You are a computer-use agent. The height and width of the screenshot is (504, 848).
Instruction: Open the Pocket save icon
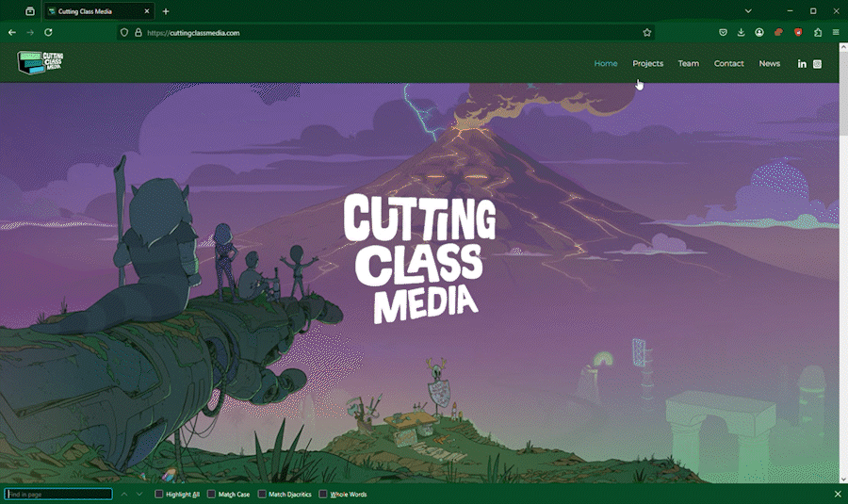(x=723, y=32)
